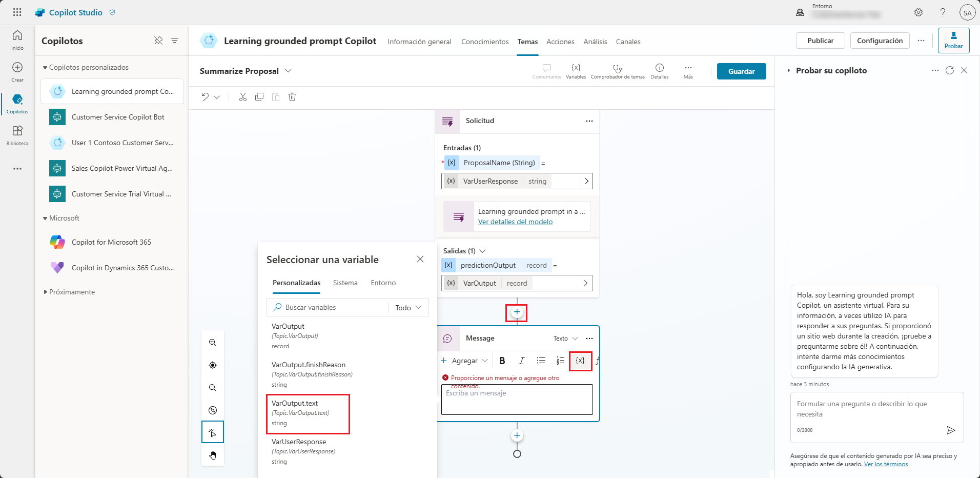
Task: Insert variable in the Message node
Action: pos(580,361)
